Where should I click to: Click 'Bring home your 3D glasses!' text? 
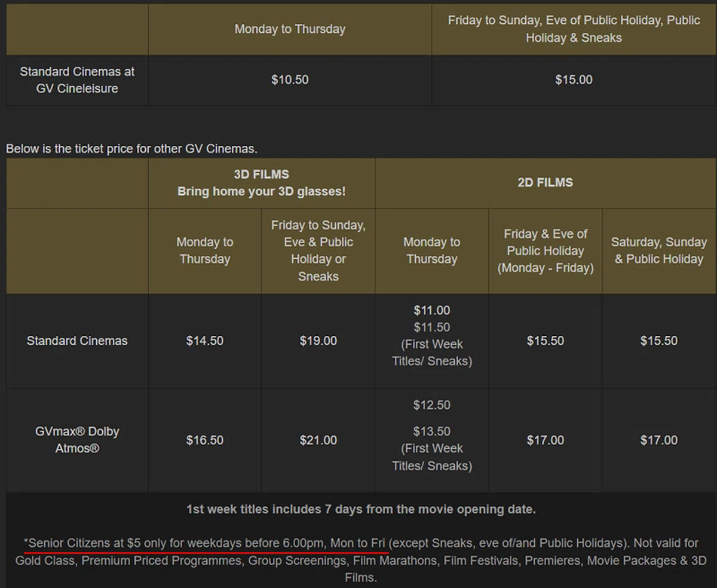click(x=261, y=192)
